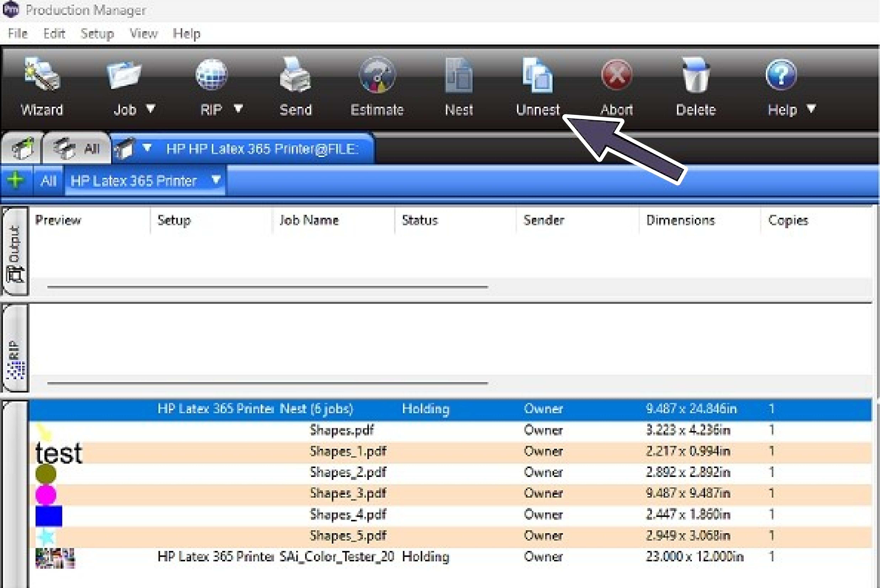Click the magenta circle preview of Shapes_3.pdf
This screenshot has width=880, height=588.
click(x=46, y=495)
